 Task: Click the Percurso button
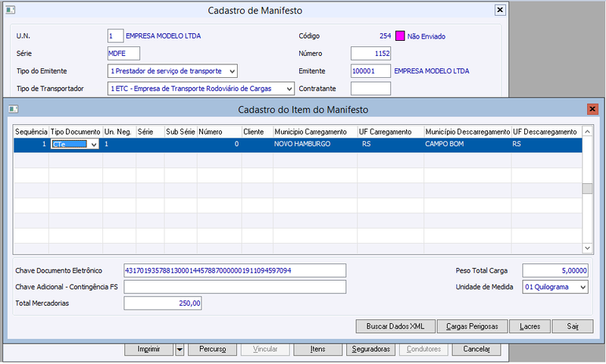[x=212, y=350]
